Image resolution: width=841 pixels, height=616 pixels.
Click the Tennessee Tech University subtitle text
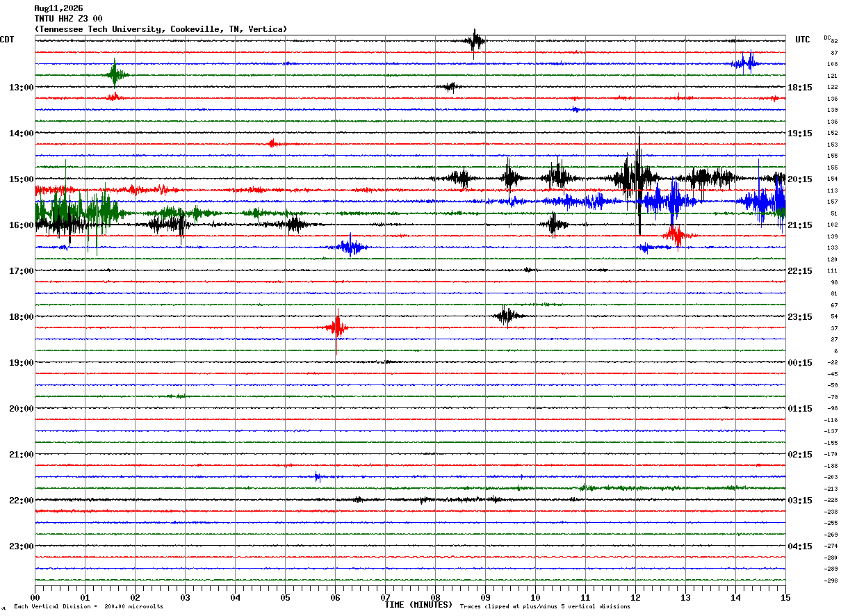coord(161,29)
